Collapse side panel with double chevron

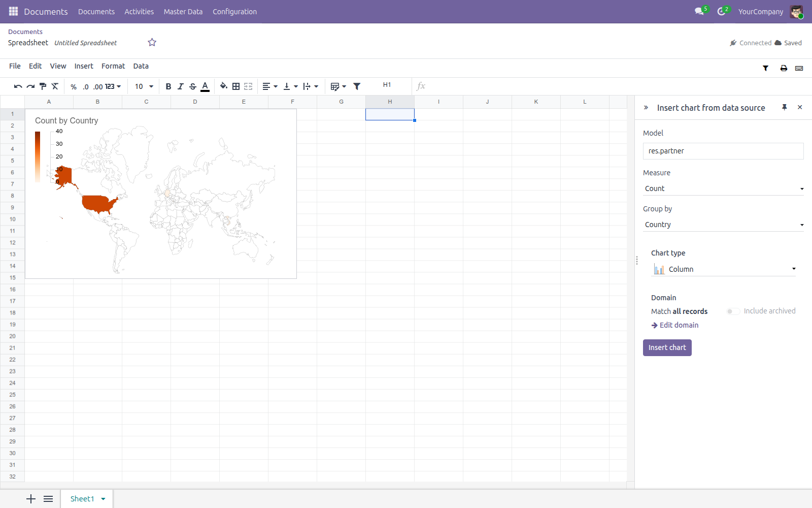click(646, 108)
